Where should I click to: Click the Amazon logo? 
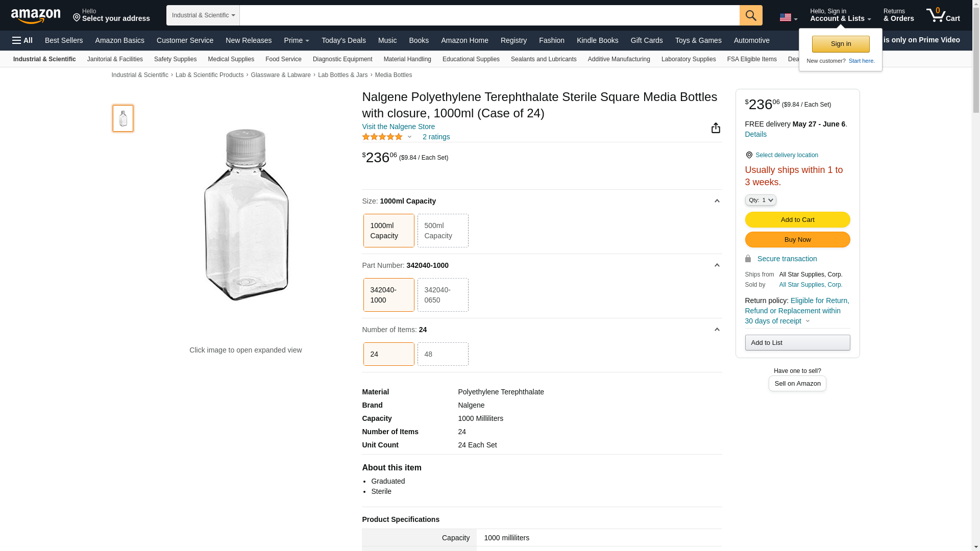point(36,16)
